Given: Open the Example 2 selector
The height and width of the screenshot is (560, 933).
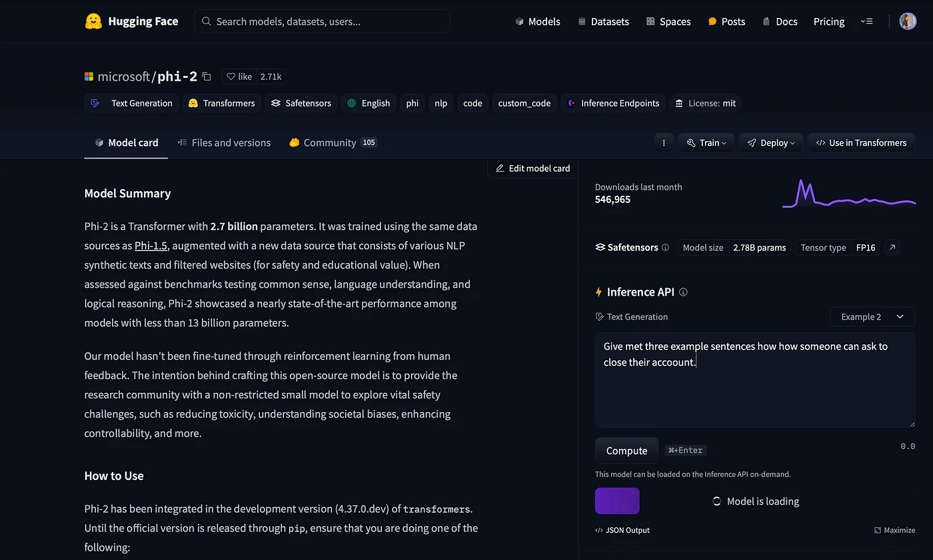Looking at the screenshot, I should tap(872, 316).
